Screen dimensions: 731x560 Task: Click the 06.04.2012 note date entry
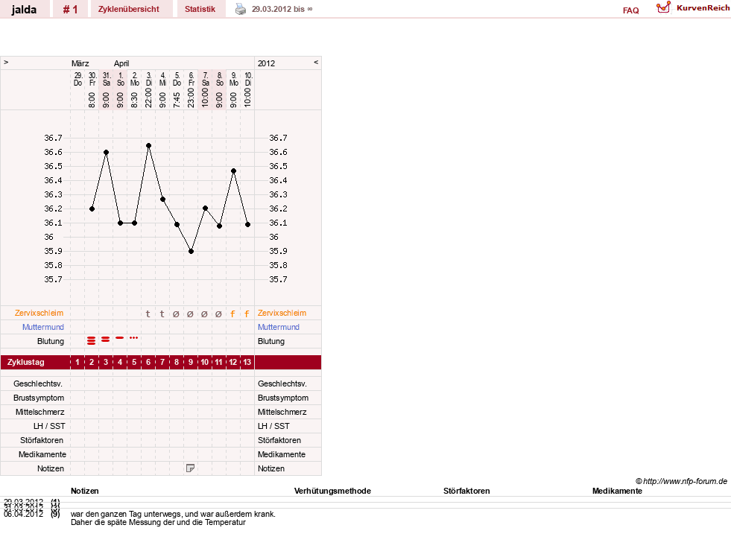coord(23,514)
